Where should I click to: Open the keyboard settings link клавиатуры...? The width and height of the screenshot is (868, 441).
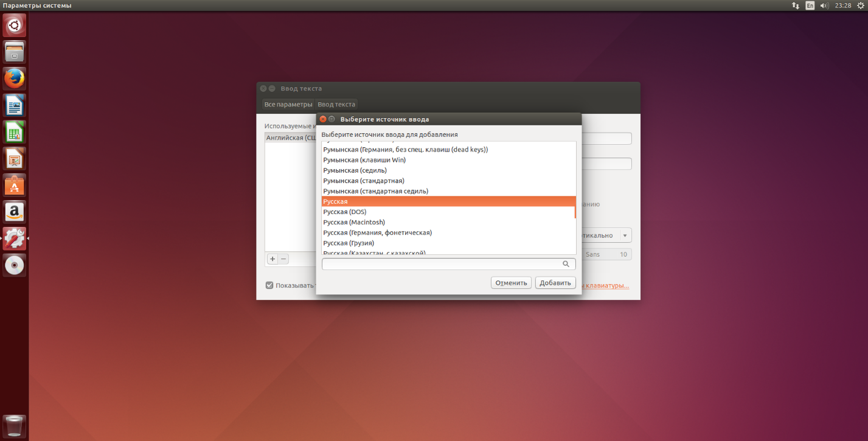click(x=605, y=286)
